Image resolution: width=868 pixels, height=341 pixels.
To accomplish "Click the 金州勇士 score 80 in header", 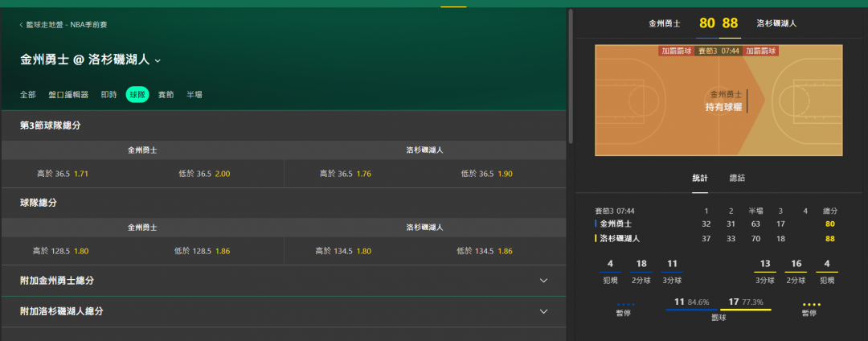I will (707, 23).
